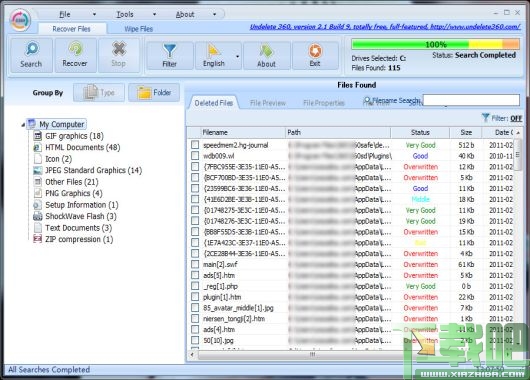Viewport: 530px width, 380px height.
Task: Click the English language button
Action: click(214, 56)
